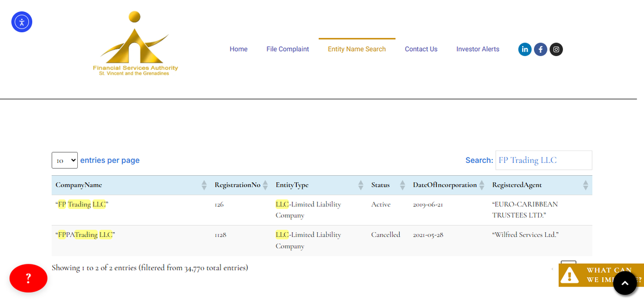Click the back-to-top arrow button
Viewport: 644px width, 302px height.
click(625, 283)
